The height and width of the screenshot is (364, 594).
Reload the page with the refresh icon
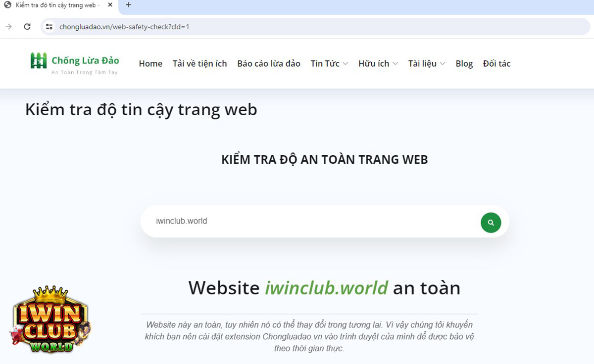pos(27,27)
